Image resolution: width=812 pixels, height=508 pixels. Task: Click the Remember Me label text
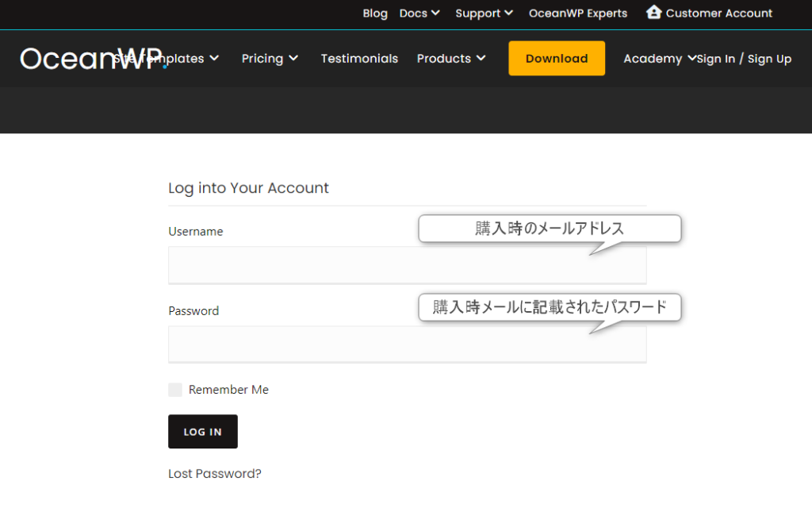click(228, 390)
